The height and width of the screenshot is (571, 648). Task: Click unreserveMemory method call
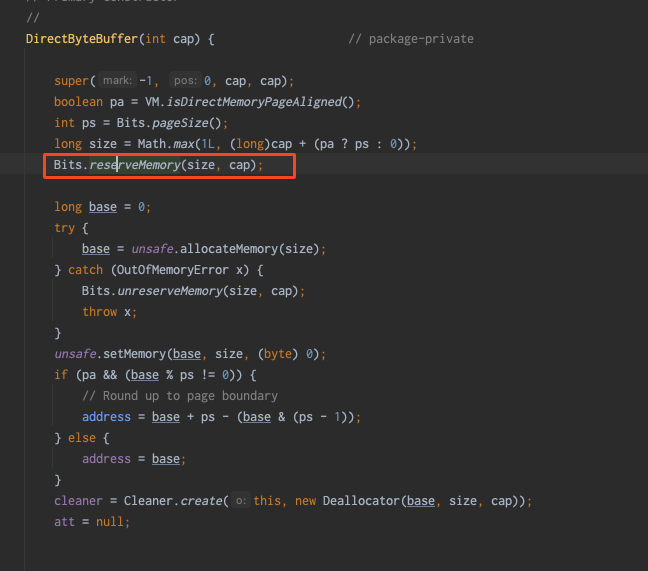tap(170, 291)
